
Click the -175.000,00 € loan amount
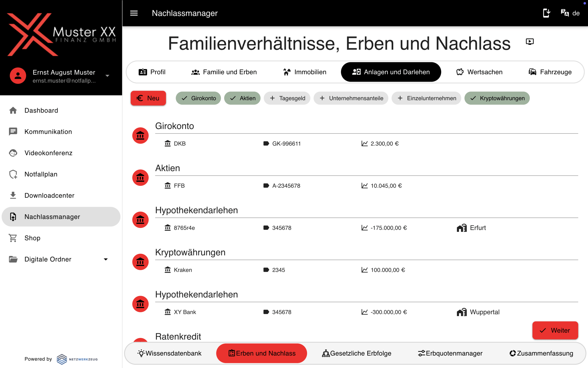coord(389,228)
